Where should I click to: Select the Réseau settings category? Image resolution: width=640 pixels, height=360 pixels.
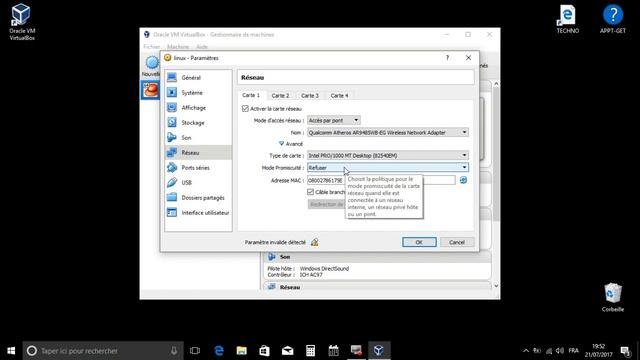[198, 153]
